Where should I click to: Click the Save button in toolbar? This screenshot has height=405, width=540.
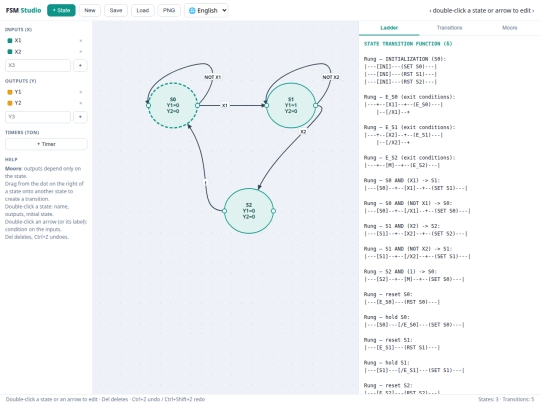click(x=116, y=10)
